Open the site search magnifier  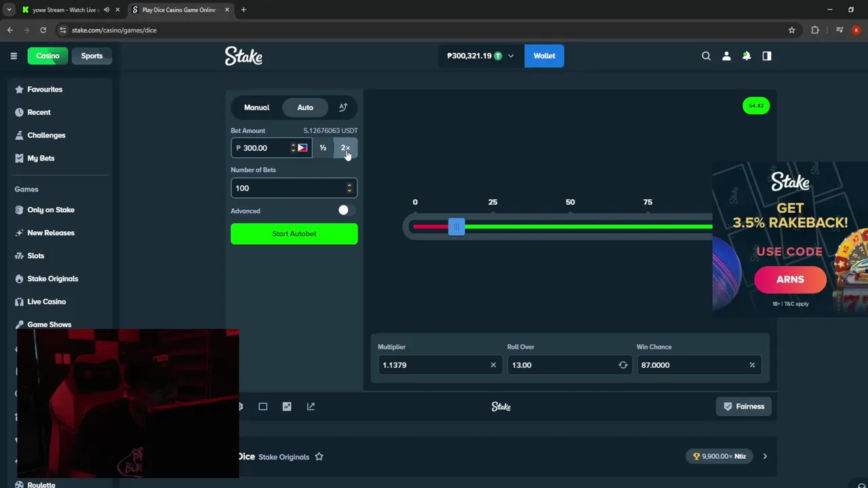[x=706, y=56]
